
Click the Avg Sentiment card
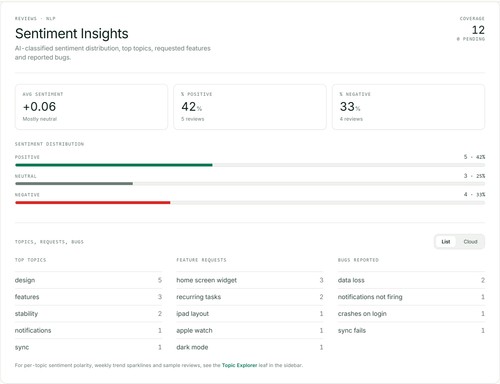(x=91, y=107)
